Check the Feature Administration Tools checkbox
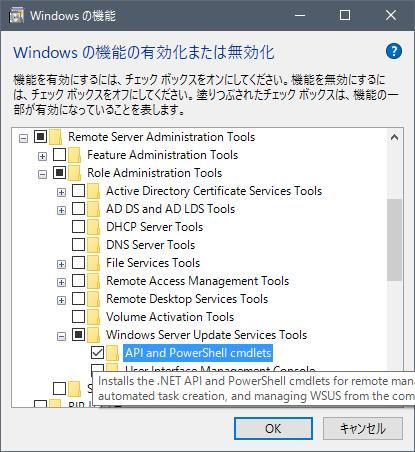 coord(60,155)
